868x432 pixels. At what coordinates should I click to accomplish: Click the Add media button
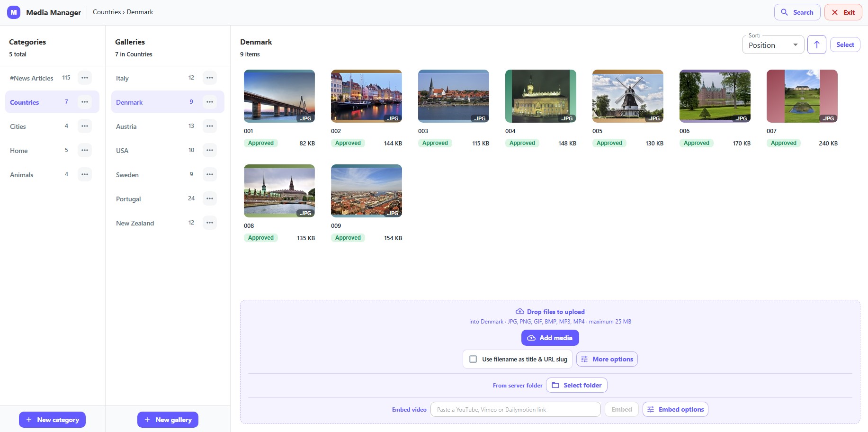point(550,338)
